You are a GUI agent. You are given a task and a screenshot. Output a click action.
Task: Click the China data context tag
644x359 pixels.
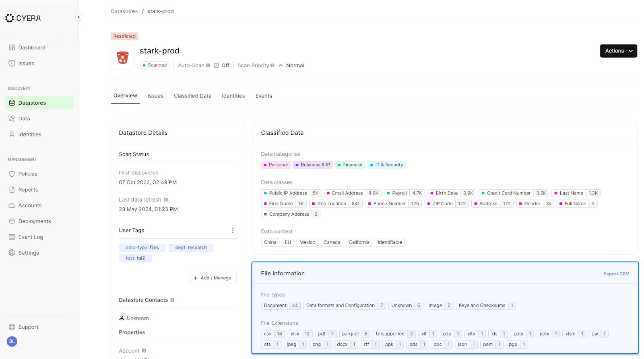[270, 242]
